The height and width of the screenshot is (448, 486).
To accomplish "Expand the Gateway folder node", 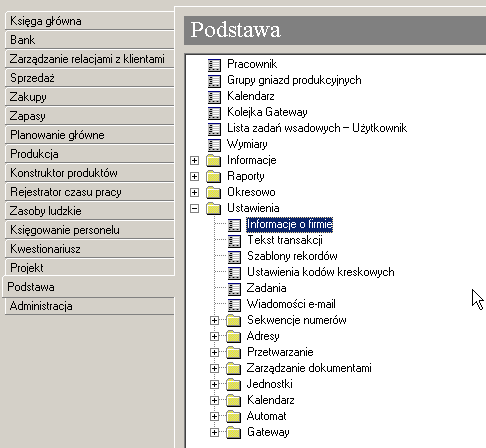I will pos(214,432).
